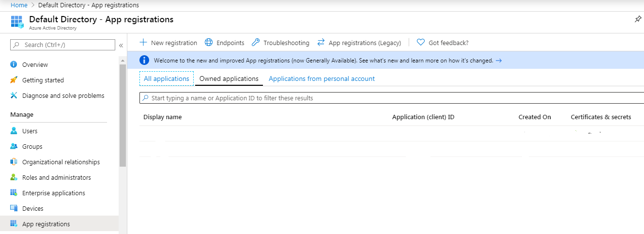
Task: Switch to the All applications tab
Action: coord(167,78)
